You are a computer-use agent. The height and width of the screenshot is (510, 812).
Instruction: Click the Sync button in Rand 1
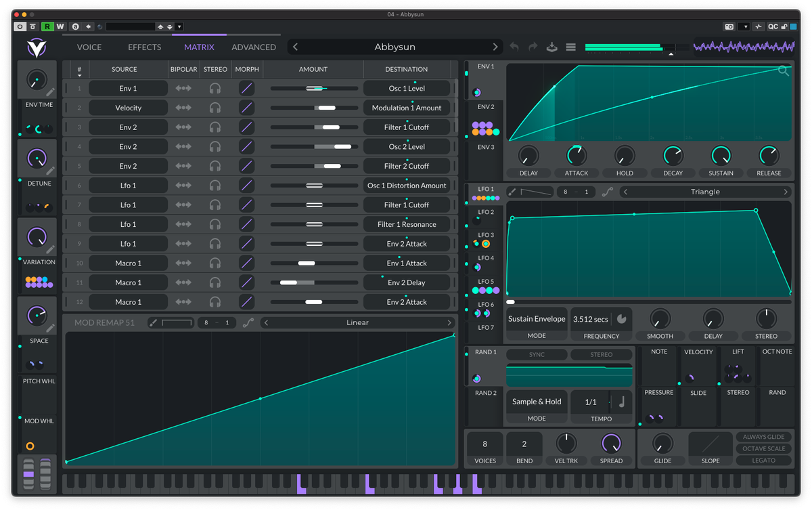pos(537,354)
